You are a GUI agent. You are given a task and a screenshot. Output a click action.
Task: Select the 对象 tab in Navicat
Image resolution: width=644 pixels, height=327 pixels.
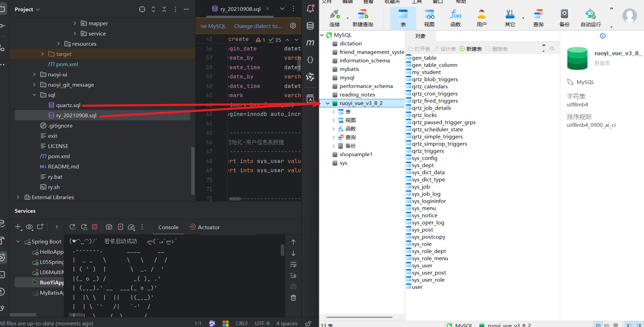[420, 36]
